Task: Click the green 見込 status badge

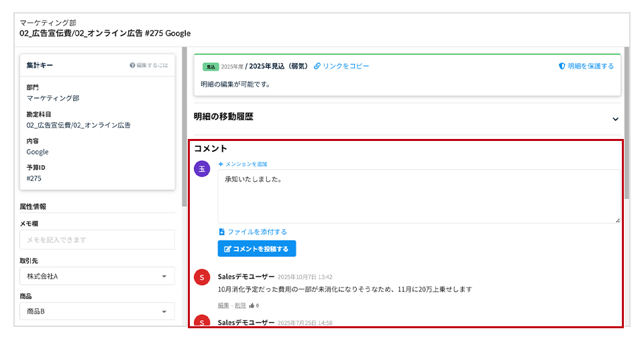Action: pyautogui.click(x=210, y=67)
